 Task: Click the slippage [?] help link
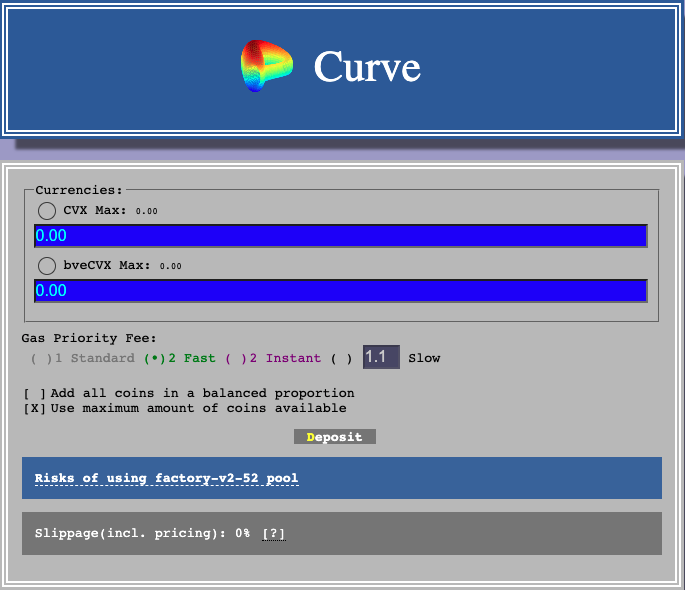click(x=274, y=534)
